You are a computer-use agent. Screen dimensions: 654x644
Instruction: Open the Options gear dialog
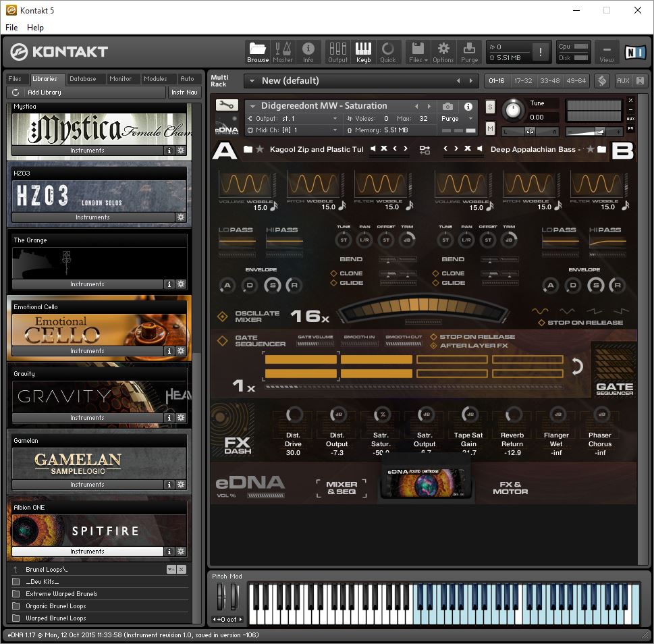click(x=443, y=52)
